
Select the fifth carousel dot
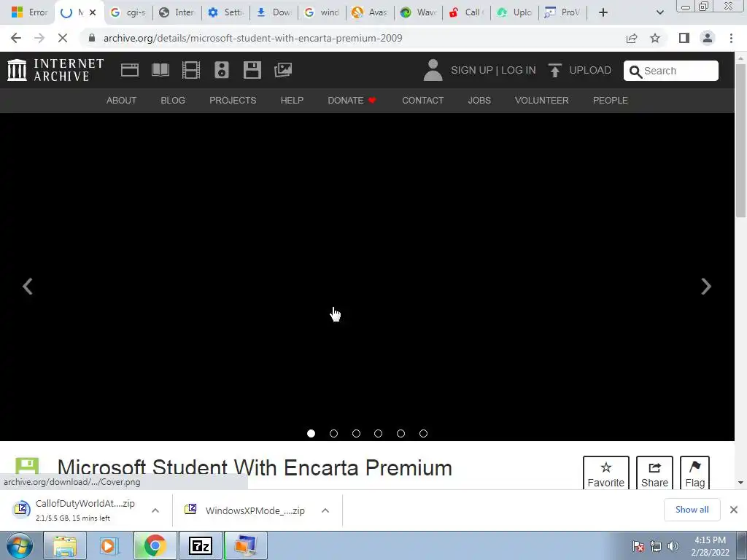(400, 433)
